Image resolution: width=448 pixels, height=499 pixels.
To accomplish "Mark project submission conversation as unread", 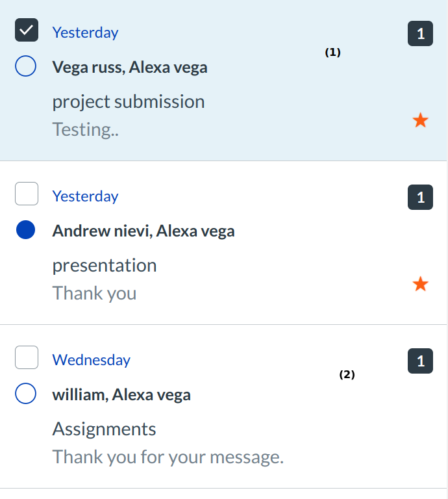I will (x=25, y=66).
